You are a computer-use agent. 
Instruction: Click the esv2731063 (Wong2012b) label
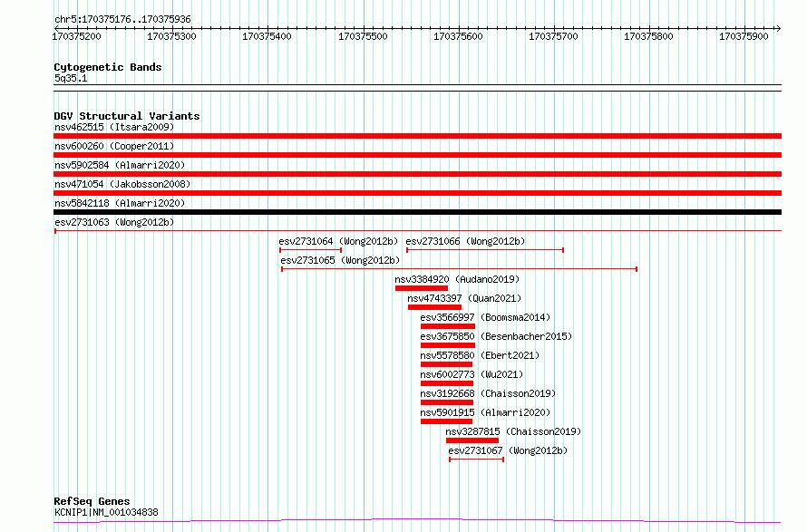[x=114, y=222]
